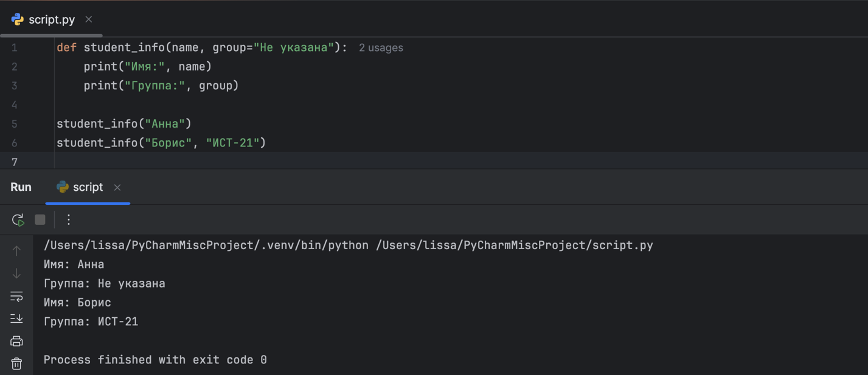The height and width of the screenshot is (375, 868).
Task: Toggle soft-wrap for console output
Action: 16,296
